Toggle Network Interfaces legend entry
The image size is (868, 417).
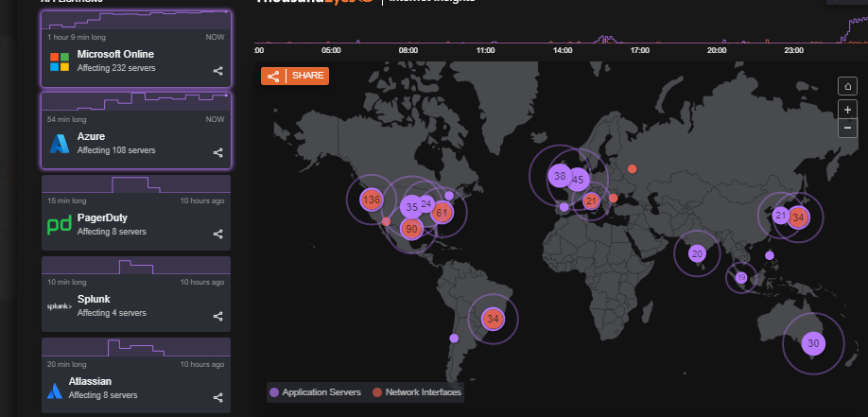tap(417, 392)
